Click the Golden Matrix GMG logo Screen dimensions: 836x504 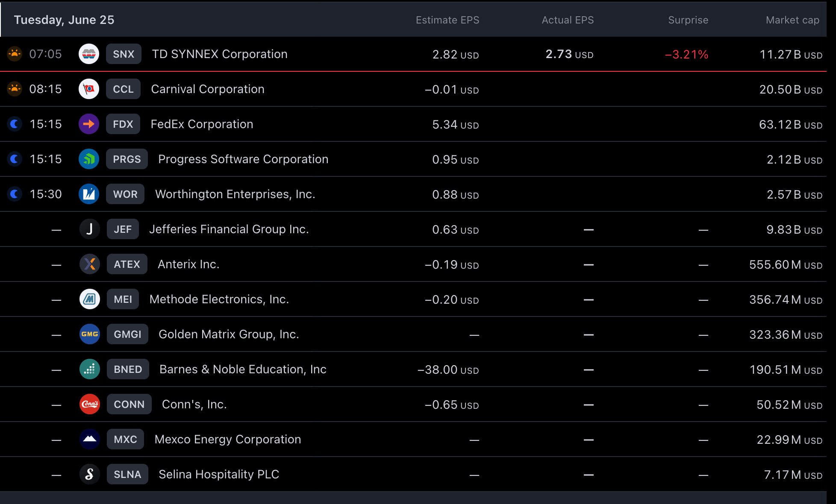(x=90, y=334)
